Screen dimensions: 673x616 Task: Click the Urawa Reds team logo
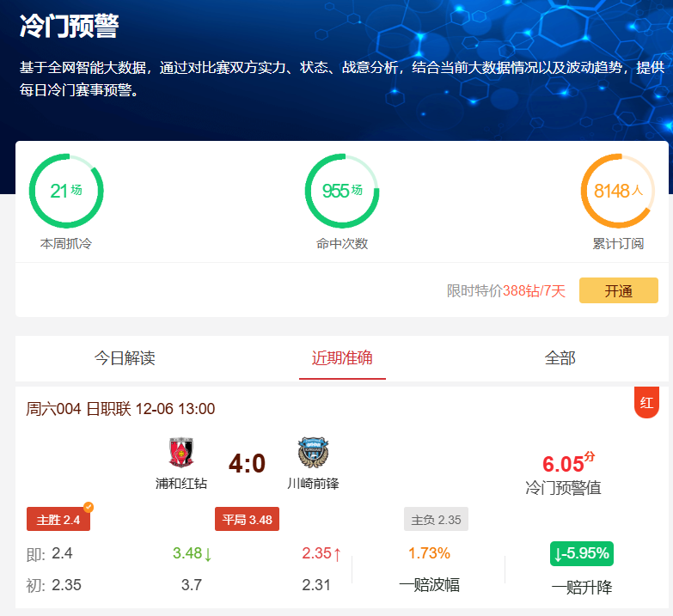[x=181, y=452]
